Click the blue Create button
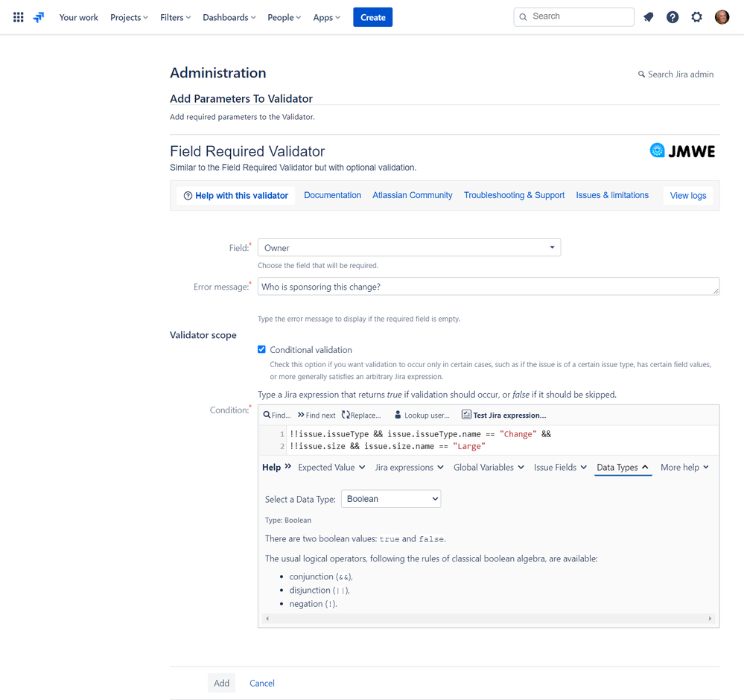Image resolution: width=744 pixels, height=700 pixels. coord(372,17)
